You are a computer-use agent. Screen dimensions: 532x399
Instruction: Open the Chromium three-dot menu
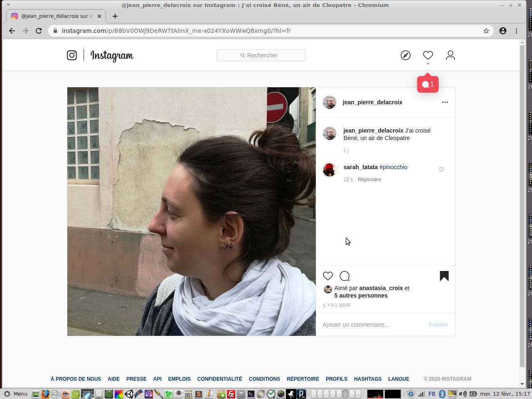(x=516, y=31)
